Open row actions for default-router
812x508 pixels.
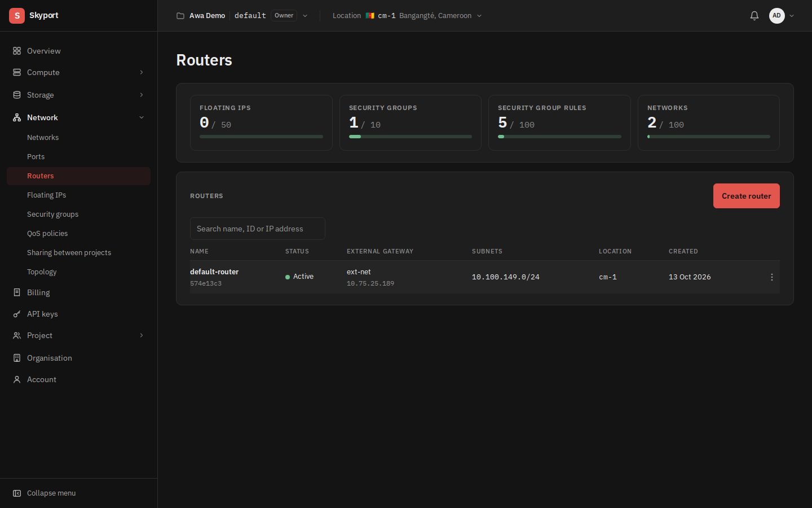click(772, 277)
